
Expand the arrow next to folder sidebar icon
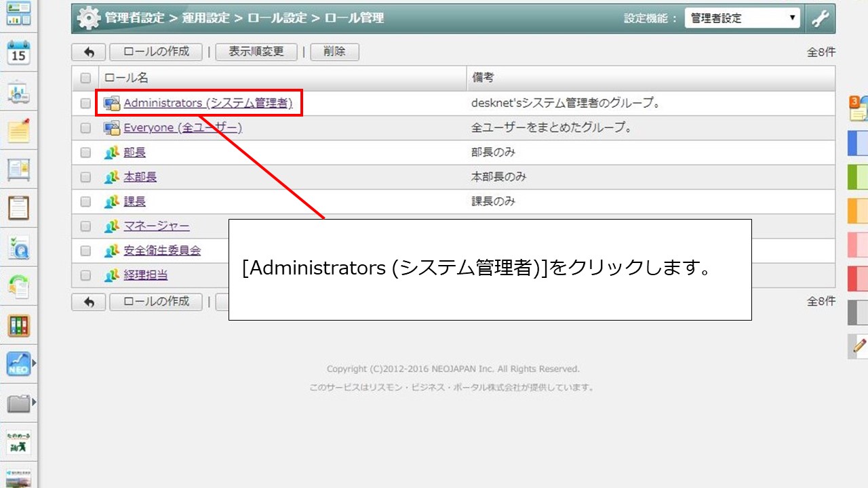click(x=34, y=403)
